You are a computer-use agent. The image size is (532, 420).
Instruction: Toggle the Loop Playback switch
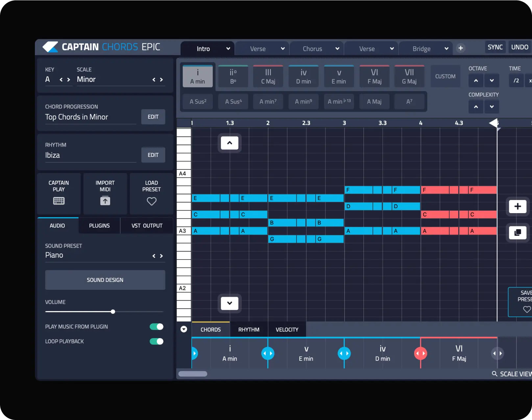pyautogui.click(x=157, y=341)
